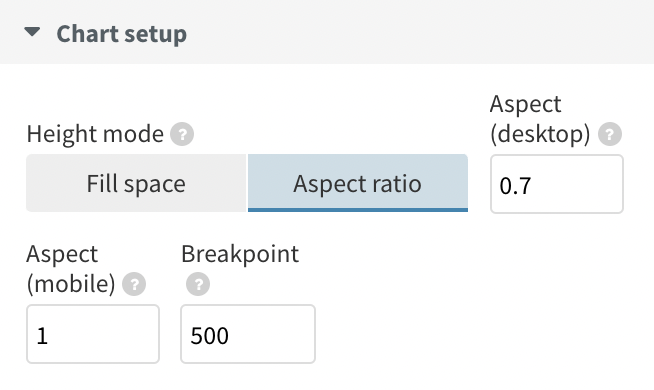654x390 pixels.
Task: Click the Aspect (mobile) label text
Action: 71,269
